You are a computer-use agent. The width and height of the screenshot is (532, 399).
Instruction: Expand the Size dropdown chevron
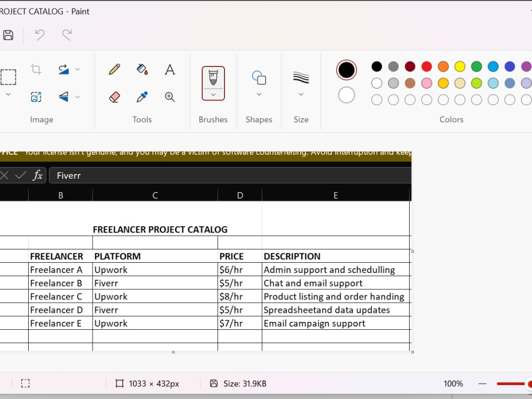(301, 94)
